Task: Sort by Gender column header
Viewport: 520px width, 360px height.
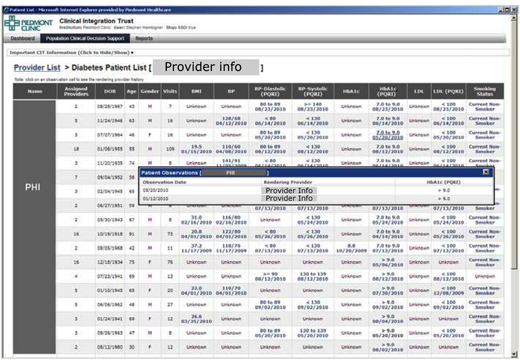Action: coord(150,91)
